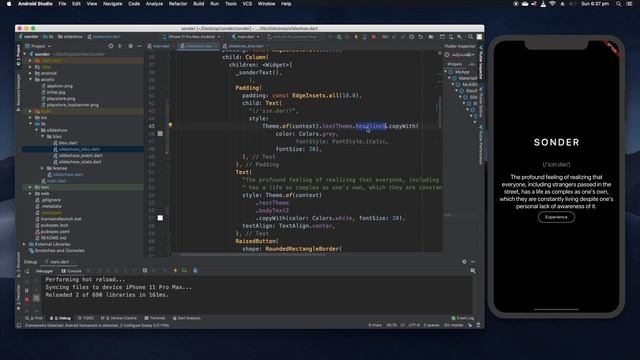Switch to the main.dart editor tab
640x360 pixels.
[159, 46]
